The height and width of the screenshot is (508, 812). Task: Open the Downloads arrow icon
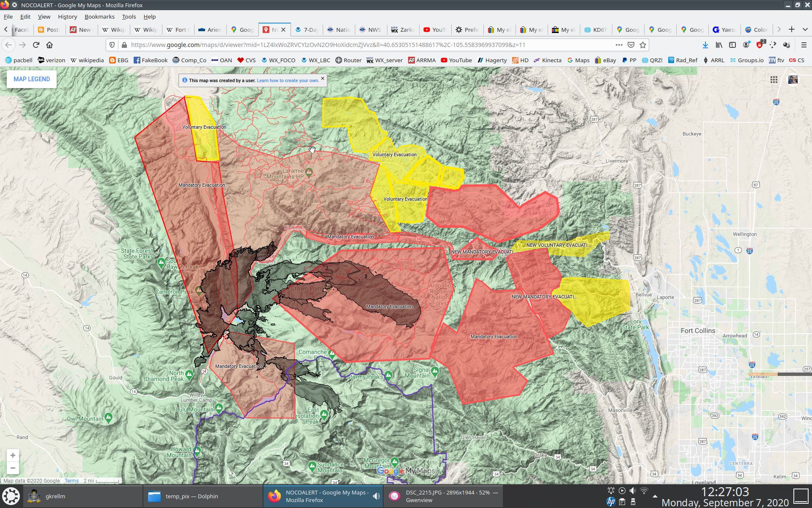[705, 44]
